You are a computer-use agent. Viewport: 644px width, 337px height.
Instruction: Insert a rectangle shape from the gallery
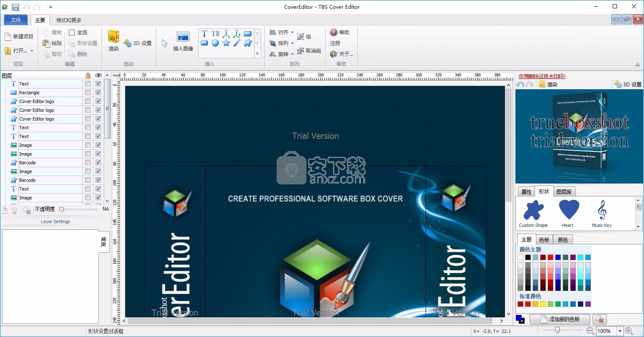pos(247,34)
